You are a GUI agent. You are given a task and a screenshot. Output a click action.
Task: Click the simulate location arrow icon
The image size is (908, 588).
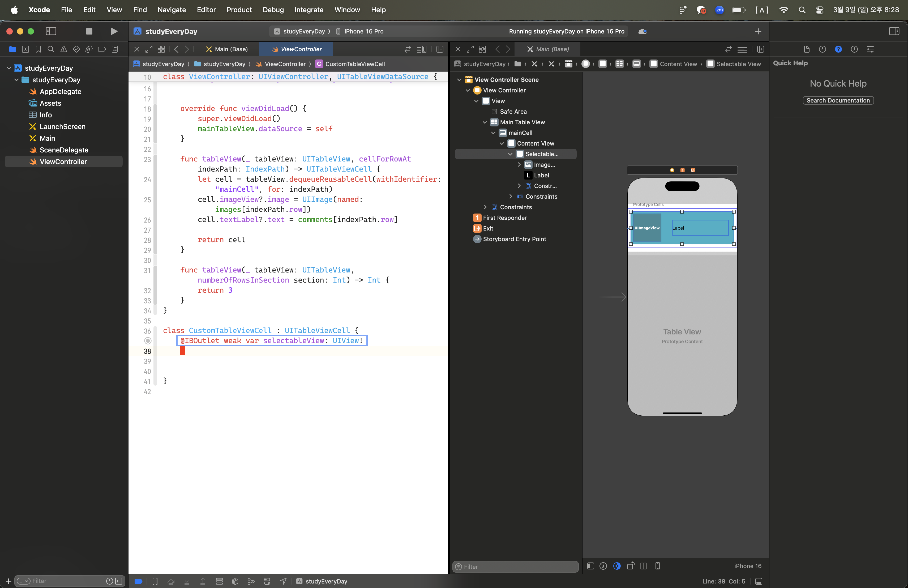[x=283, y=581]
